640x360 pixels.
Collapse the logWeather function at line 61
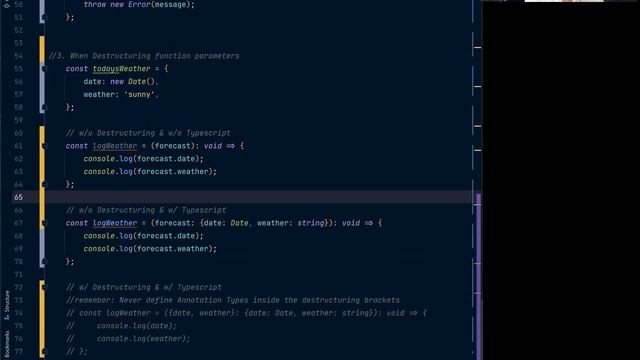coord(44,146)
